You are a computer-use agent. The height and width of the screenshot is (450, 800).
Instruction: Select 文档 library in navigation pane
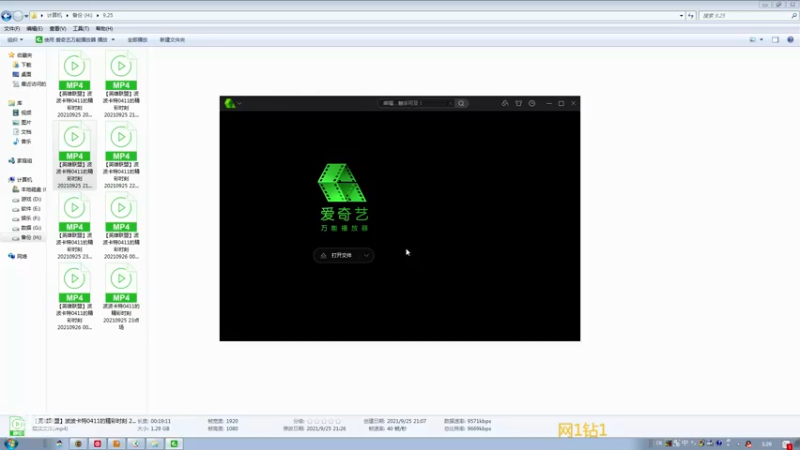pyautogui.click(x=22, y=132)
